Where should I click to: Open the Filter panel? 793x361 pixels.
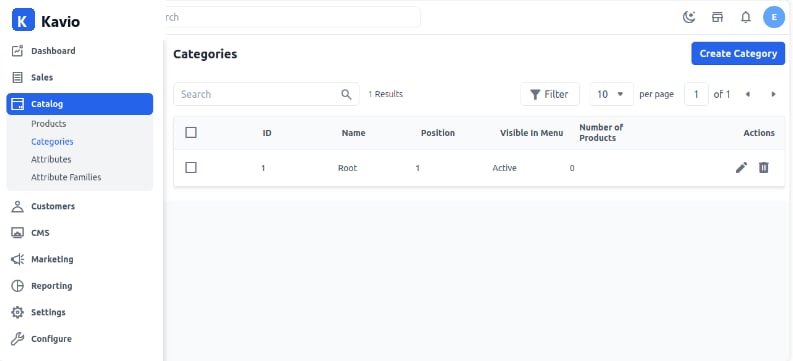(x=550, y=94)
